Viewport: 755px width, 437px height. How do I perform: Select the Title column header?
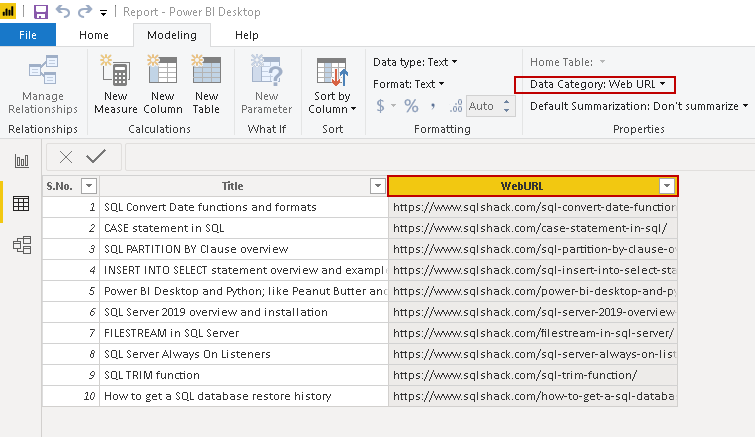pos(232,186)
